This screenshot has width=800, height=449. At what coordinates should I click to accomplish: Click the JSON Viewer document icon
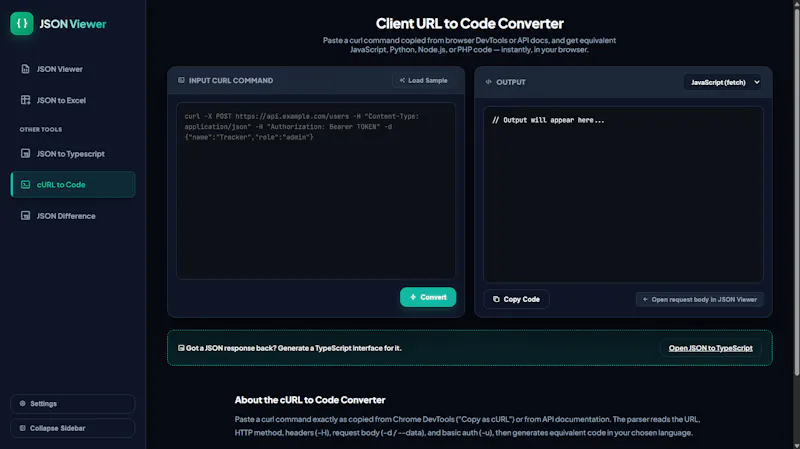26,69
